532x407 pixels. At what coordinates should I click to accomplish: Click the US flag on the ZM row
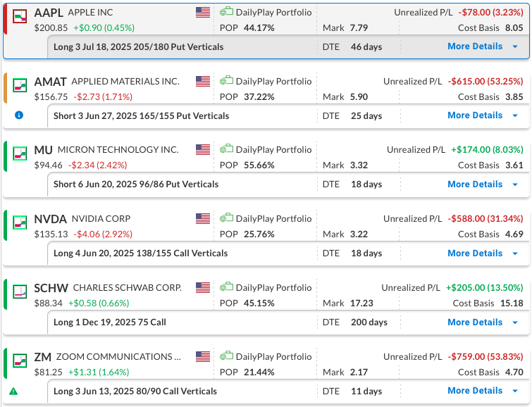point(203,356)
